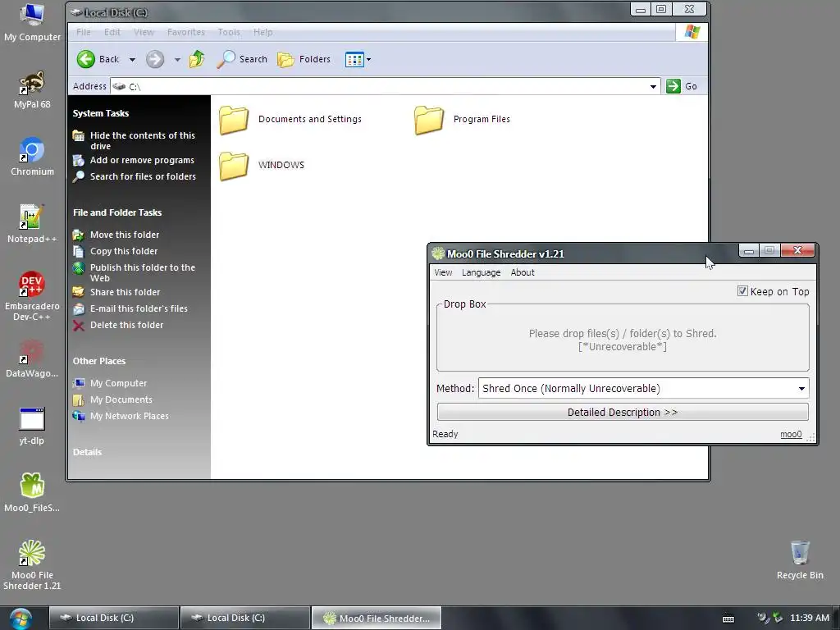840x630 pixels.
Task: Open Notepad++ desktop shortcut
Action: point(32,224)
